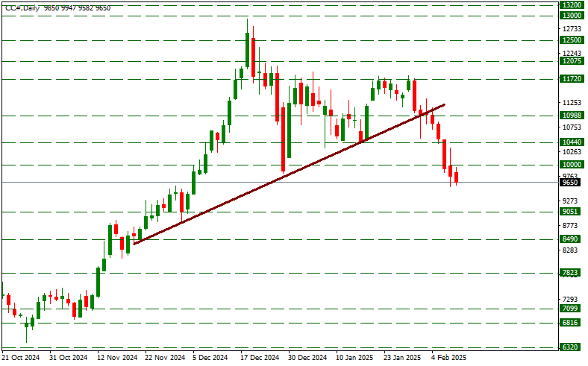The width and height of the screenshot is (588, 366).
Task: Click the CC#,Daily chart title text
Action: [22, 8]
